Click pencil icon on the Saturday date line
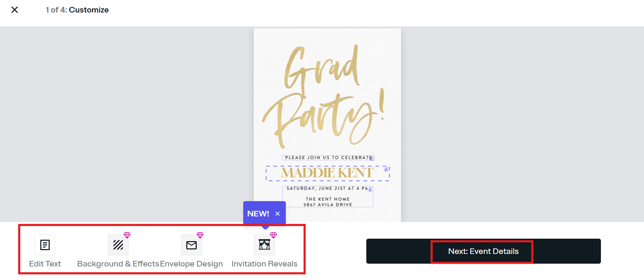This screenshot has width=644, height=280. point(370,189)
